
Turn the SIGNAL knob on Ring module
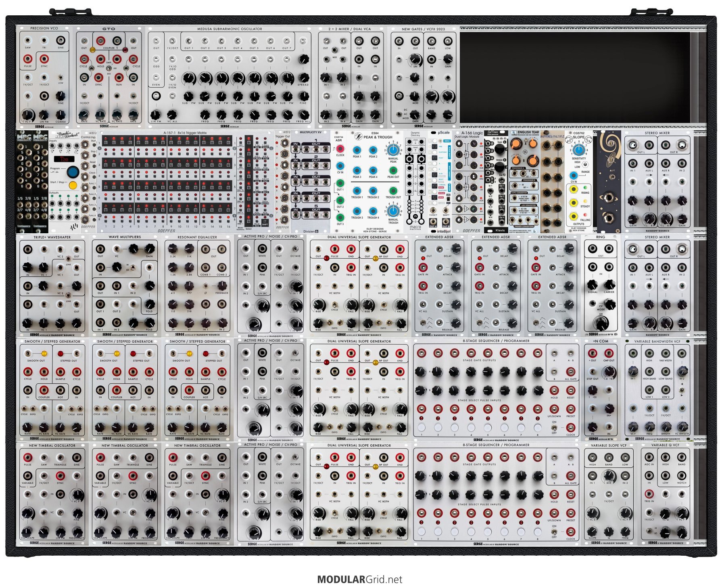pyautogui.click(x=593, y=285)
